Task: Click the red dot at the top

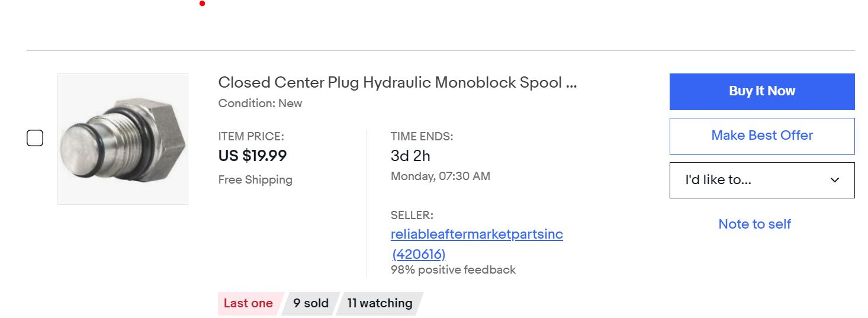Action: pos(202,4)
